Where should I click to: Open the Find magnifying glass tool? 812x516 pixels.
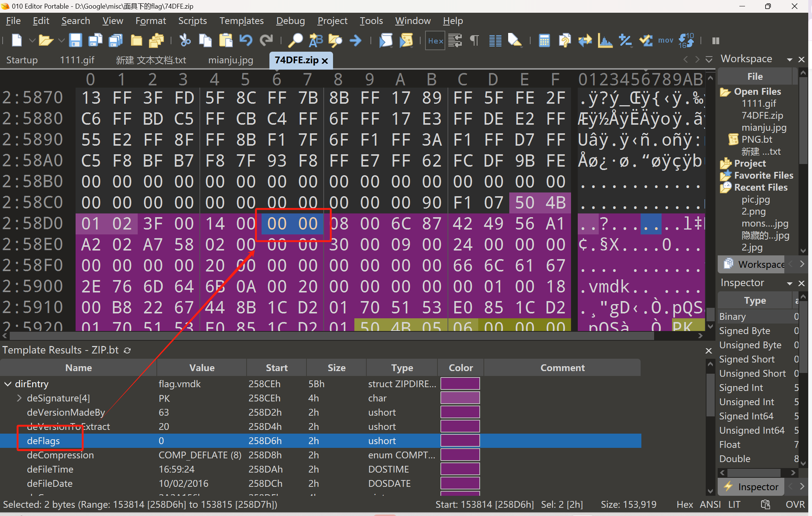(x=296, y=40)
